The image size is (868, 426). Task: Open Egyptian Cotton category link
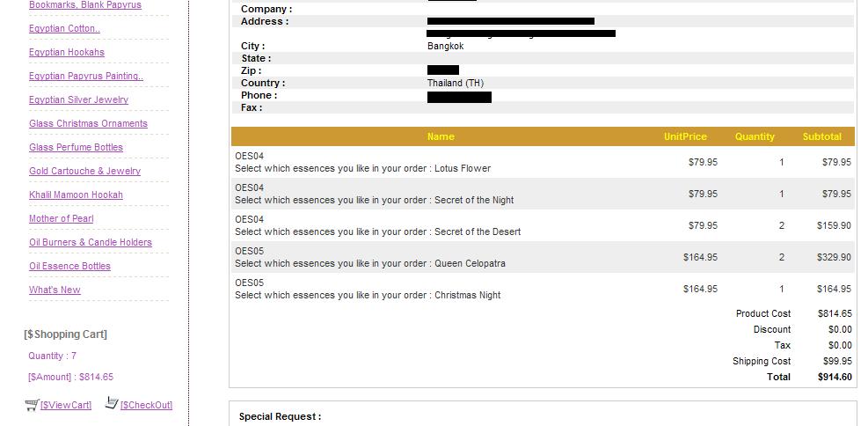tap(64, 29)
